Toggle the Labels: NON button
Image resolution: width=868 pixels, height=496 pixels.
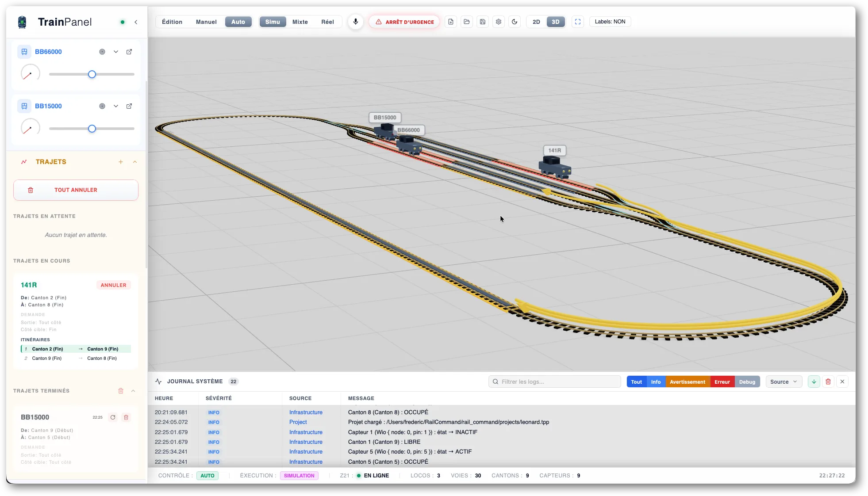pyautogui.click(x=610, y=22)
